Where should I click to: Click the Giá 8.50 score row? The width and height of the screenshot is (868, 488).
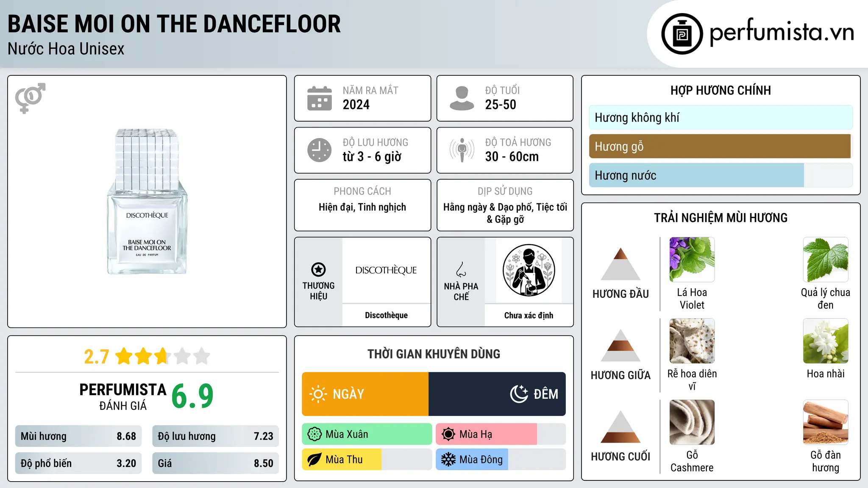(215, 463)
